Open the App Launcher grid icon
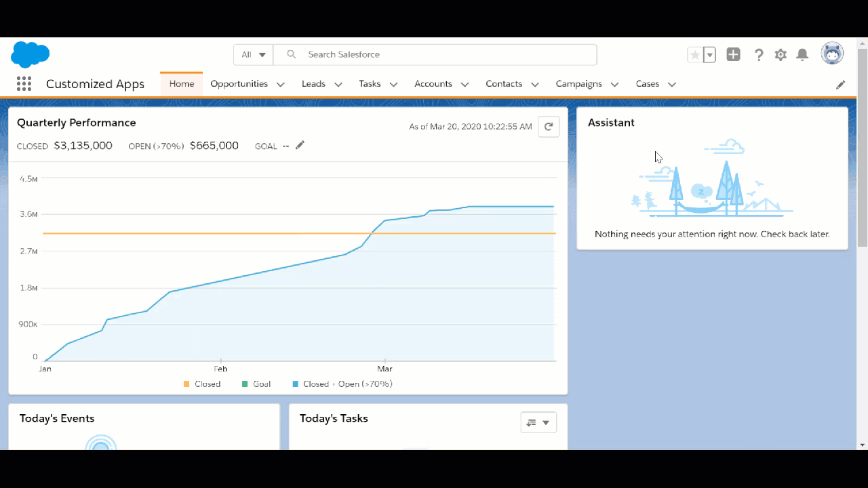Screen dimensions: 868x488 coord(24,83)
